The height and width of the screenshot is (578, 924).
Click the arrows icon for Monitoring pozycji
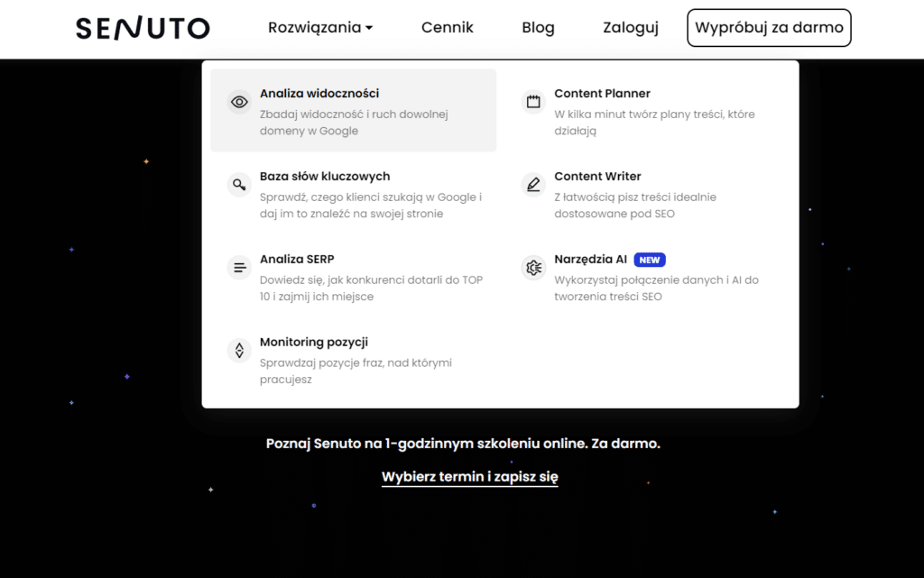238,350
